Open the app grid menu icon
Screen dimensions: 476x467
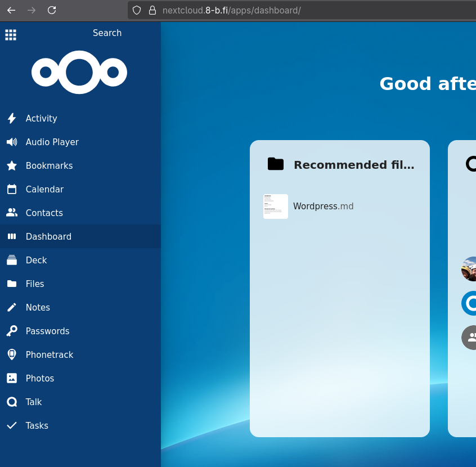click(11, 35)
